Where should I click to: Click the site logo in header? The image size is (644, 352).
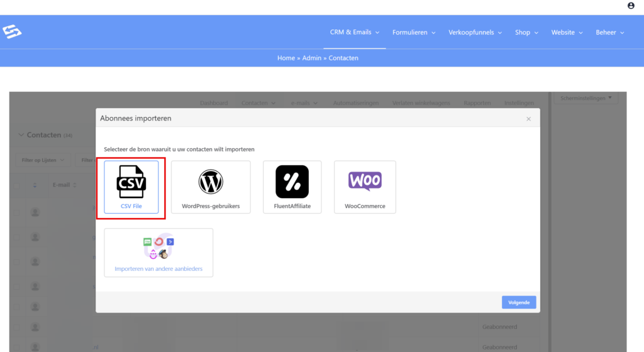(12, 32)
